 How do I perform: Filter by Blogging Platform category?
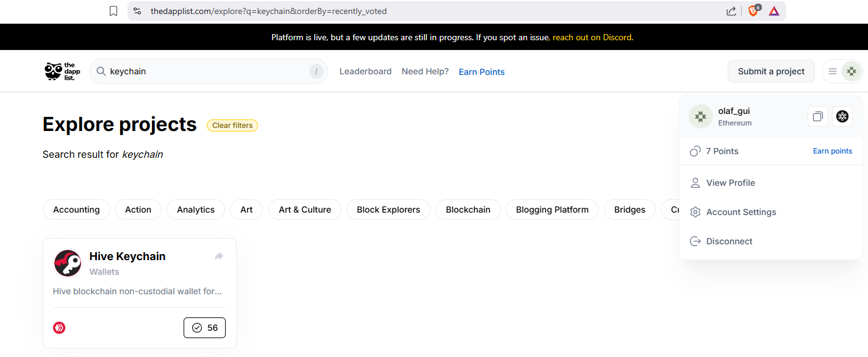click(x=553, y=210)
